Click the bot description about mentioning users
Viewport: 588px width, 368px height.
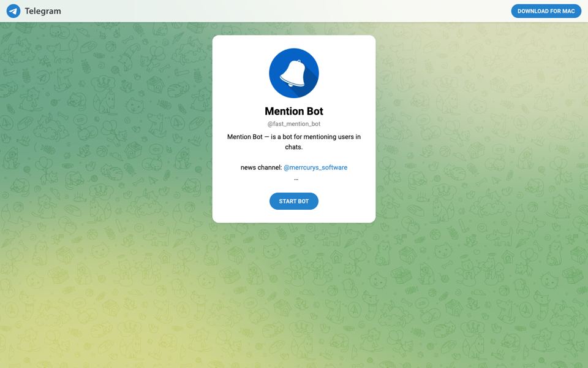point(294,142)
